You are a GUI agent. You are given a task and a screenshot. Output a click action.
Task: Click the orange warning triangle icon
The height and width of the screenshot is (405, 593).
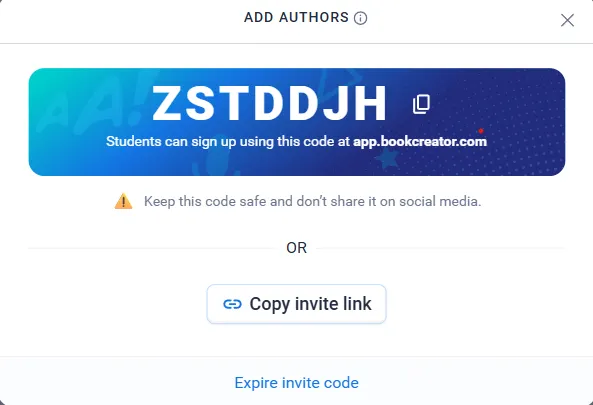click(123, 201)
